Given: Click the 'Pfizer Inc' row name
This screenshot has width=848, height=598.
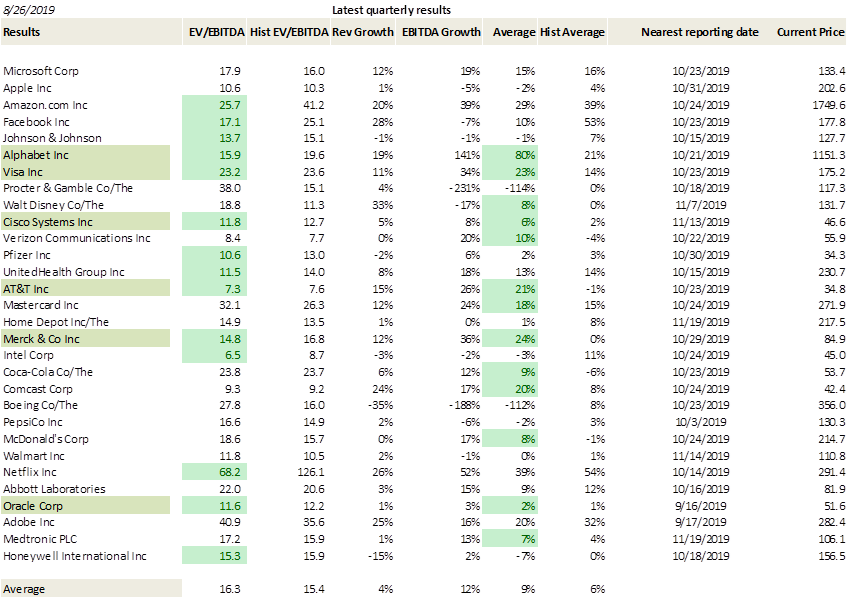Looking at the screenshot, I should [x=26, y=255].
